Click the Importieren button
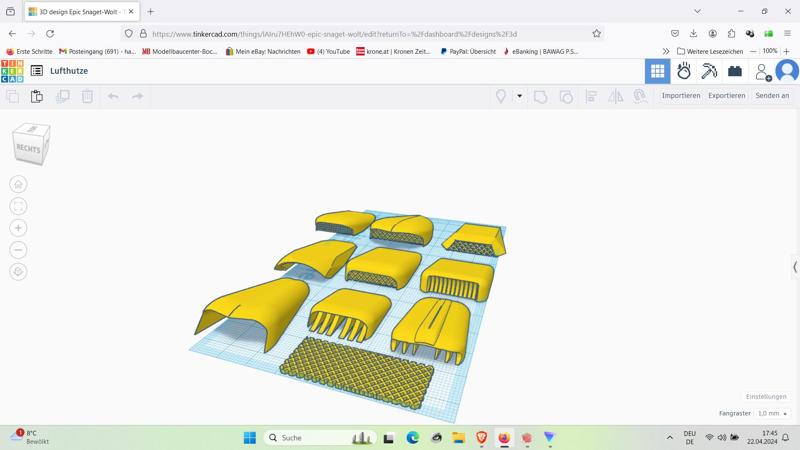The height and width of the screenshot is (450, 800). (x=681, y=95)
